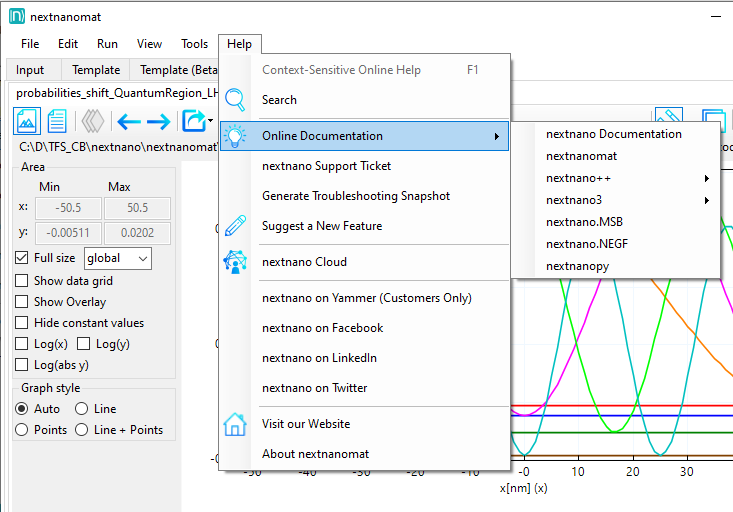Screen dimensions: 733x512
Task: Open the Tools menu
Action: pyautogui.click(x=194, y=44)
